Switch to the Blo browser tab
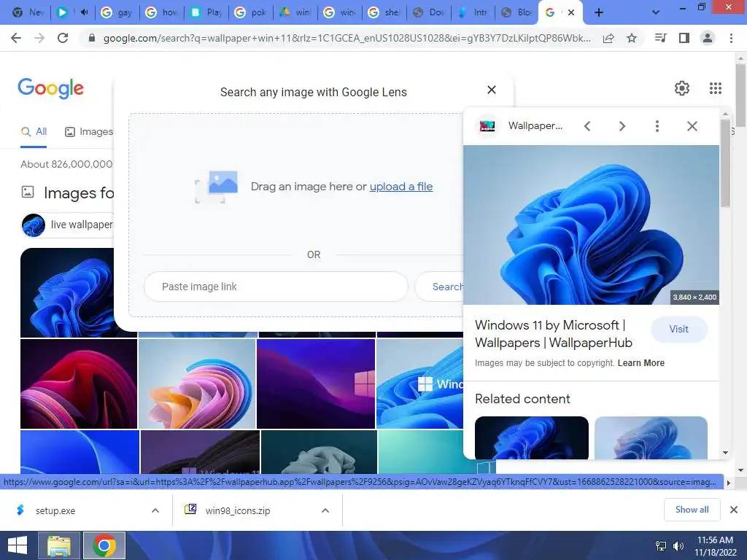The height and width of the screenshot is (560, 747). pyautogui.click(x=518, y=13)
